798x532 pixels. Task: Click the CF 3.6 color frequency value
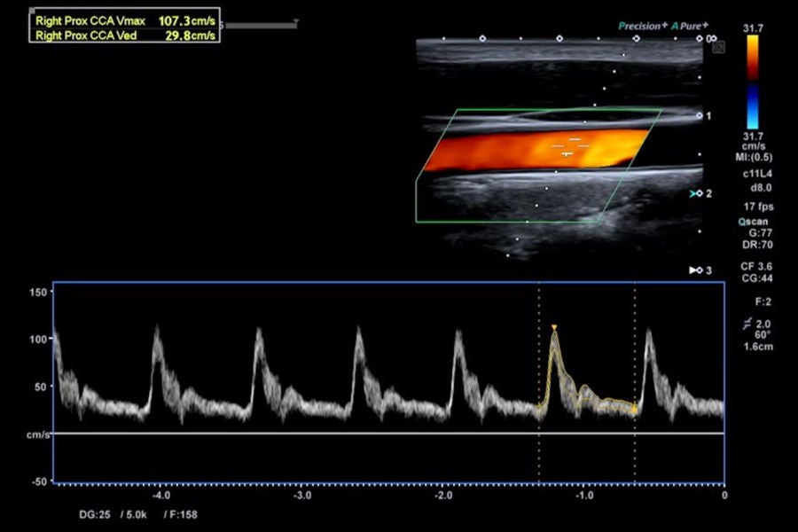(756, 266)
